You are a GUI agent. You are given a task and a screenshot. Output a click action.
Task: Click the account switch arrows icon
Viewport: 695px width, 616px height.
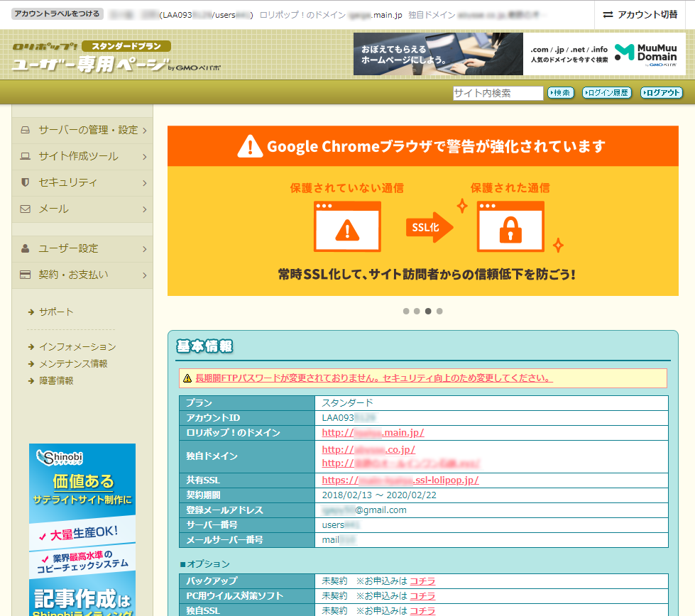pos(608,15)
